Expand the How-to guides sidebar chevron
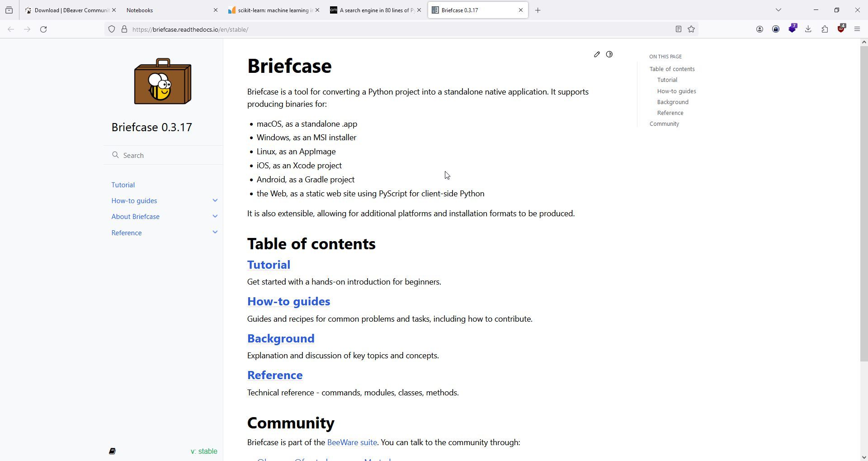Image resolution: width=868 pixels, height=461 pixels. click(x=215, y=200)
